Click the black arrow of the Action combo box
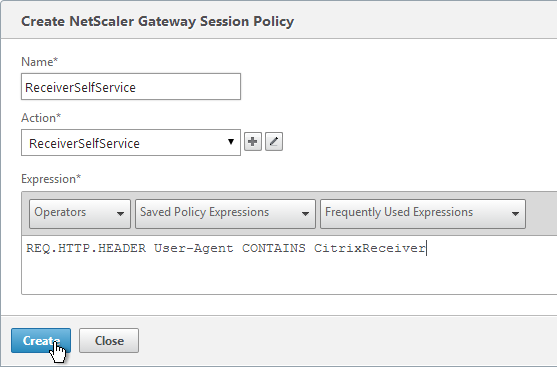Viewport: 557px width, 367px height. point(231,142)
